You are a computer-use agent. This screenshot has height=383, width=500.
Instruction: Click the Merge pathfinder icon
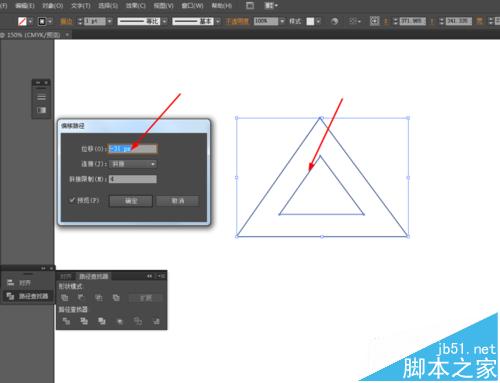(102, 321)
